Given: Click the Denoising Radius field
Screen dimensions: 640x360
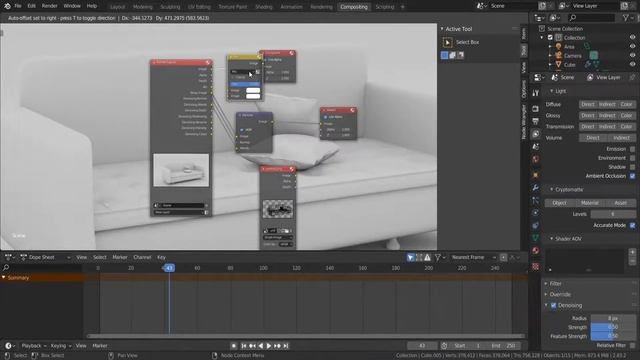Looking at the screenshot, I should [x=613, y=318].
